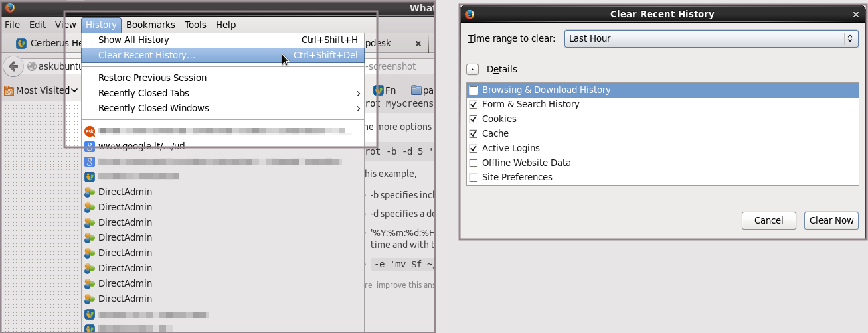The width and height of the screenshot is (868, 333).
Task: Click the globe site identity icon
Action: click(31, 66)
